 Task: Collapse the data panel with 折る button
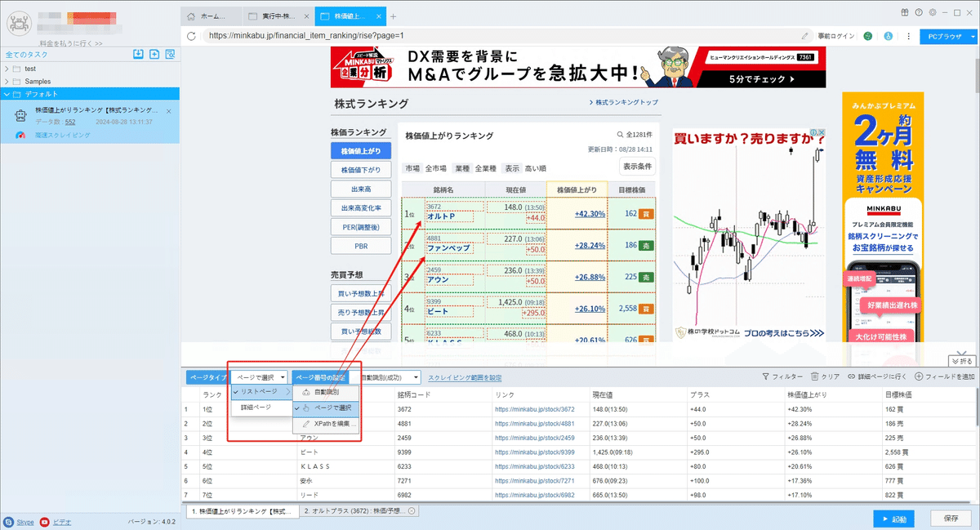962,361
